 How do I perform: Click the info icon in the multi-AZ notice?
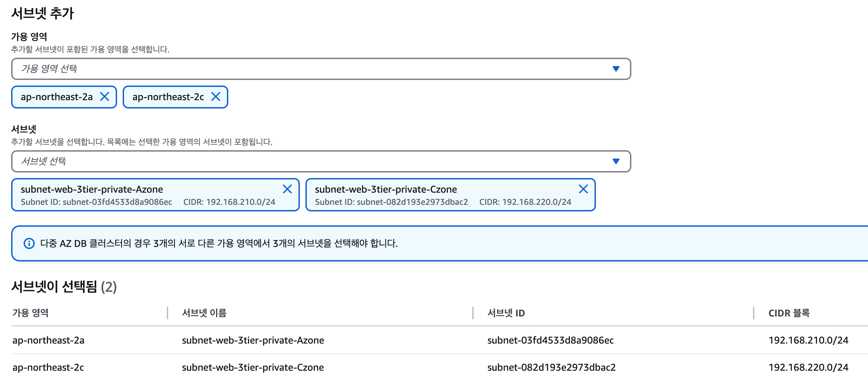click(x=29, y=243)
